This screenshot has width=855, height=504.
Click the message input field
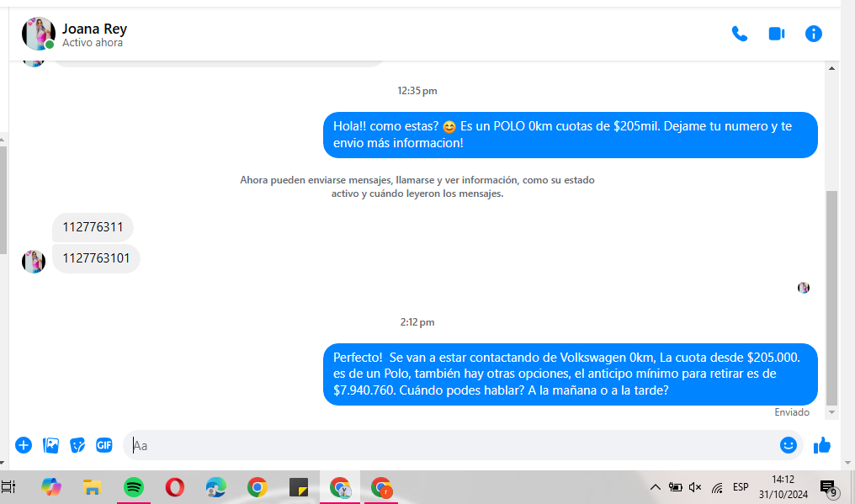(x=454, y=445)
